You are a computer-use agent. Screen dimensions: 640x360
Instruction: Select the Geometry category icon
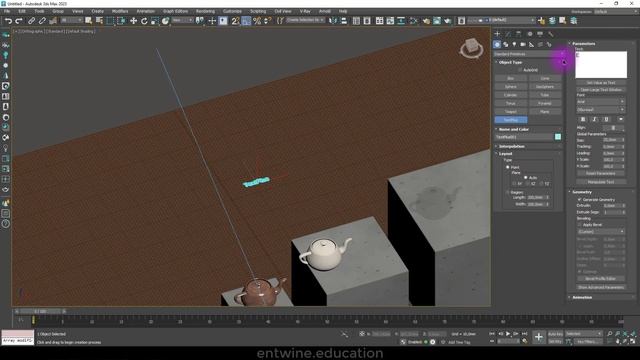497,44
